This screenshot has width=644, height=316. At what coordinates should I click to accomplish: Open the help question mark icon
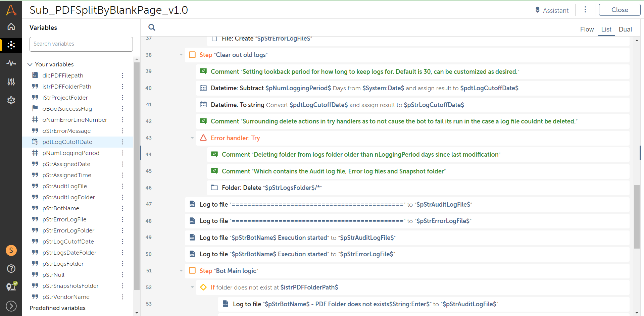click(x=11, y=268)
